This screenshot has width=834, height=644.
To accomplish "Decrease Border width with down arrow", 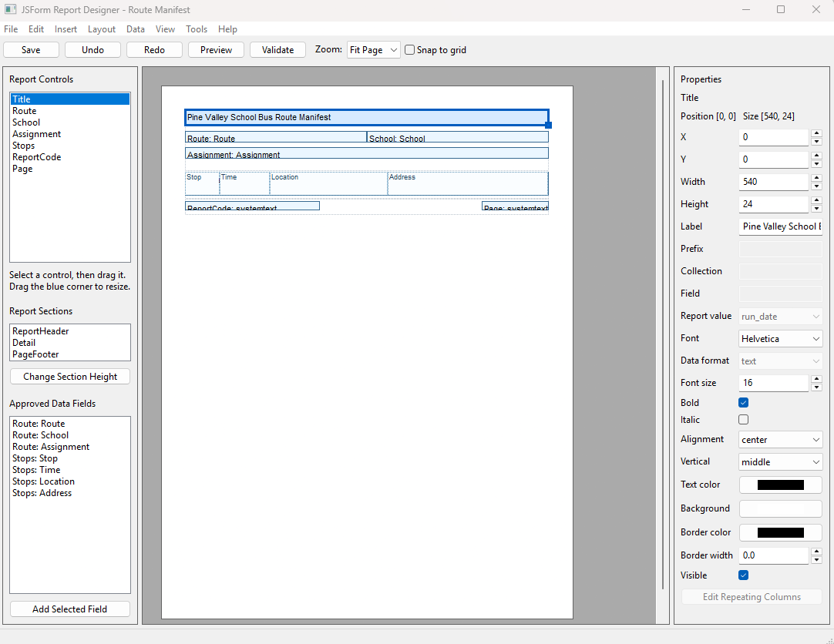I will [816, 559].
